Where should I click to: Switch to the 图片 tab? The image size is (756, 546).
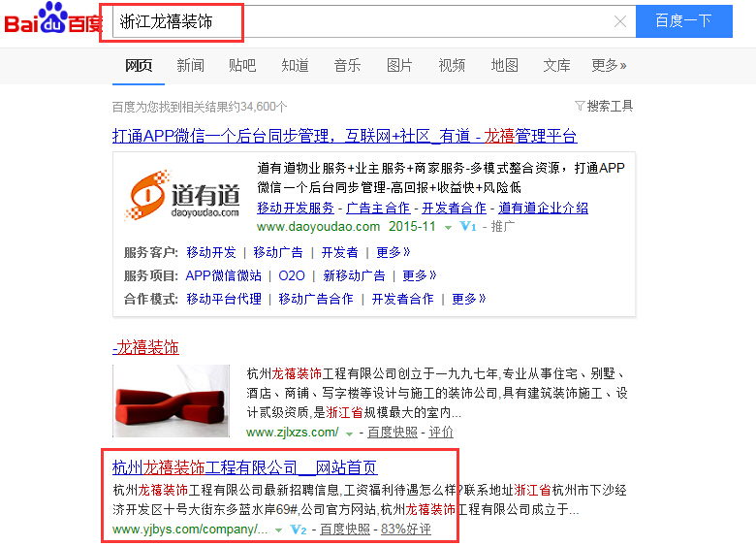click(399, 65)
